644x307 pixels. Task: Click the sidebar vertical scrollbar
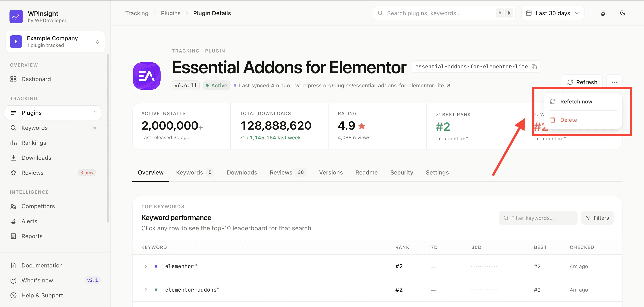pyautogui.click(x=108, y=138)
